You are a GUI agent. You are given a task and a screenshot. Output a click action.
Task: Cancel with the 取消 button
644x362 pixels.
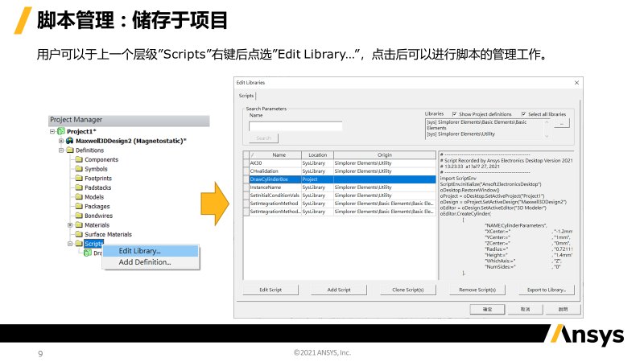[x=526, y=309]
